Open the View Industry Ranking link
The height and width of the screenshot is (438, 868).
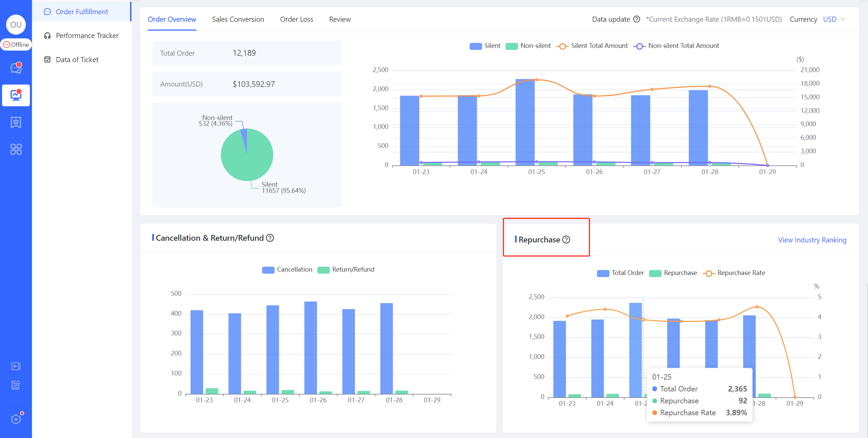click(x=812, y=240)
